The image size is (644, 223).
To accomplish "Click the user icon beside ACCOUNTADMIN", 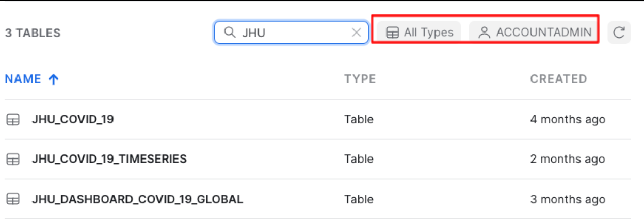I will click(484, 33).
